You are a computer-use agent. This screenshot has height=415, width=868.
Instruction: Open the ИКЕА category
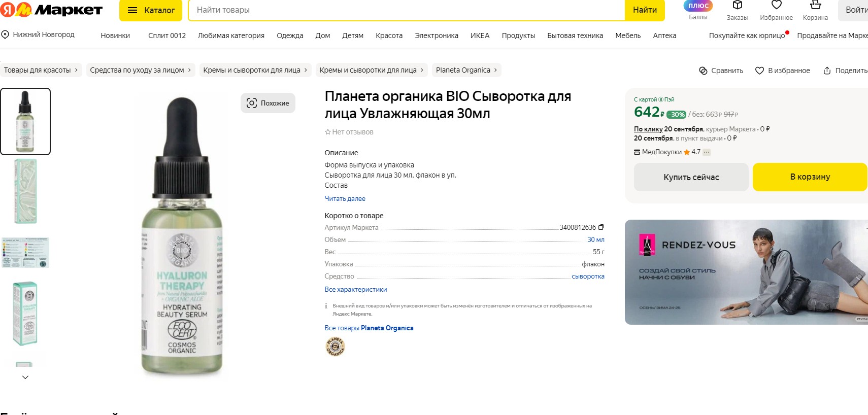(480, 36)
